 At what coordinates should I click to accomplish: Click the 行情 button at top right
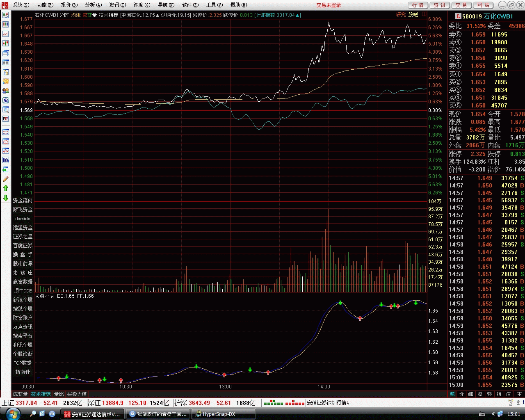coord(418,5)
